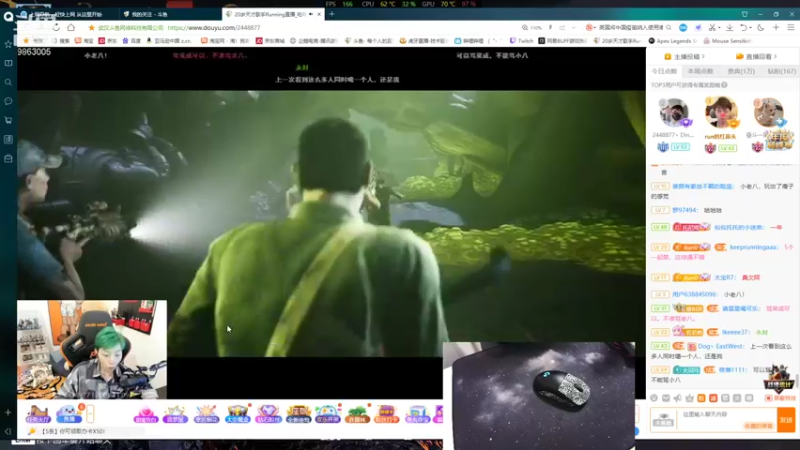Open the hamburger main menu
This screenshot has height=450, width=800.
pyautogui.click(x=791, y=28)
